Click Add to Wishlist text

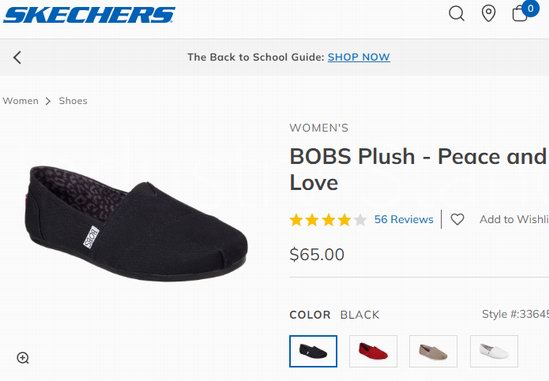click(x=514, y=219)
